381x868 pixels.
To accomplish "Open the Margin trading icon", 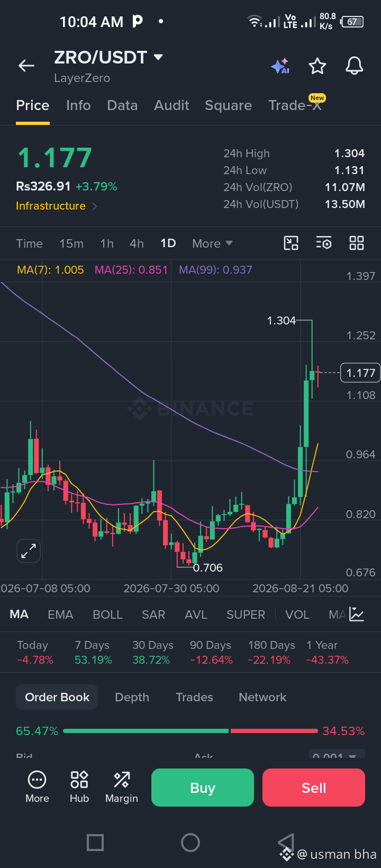I will (x=122, y=787).
